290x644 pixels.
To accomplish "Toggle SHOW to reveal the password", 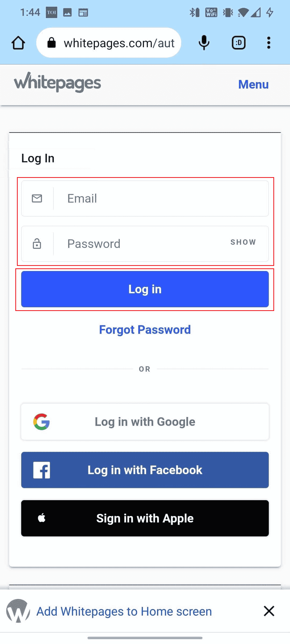I will coord(243,242).
